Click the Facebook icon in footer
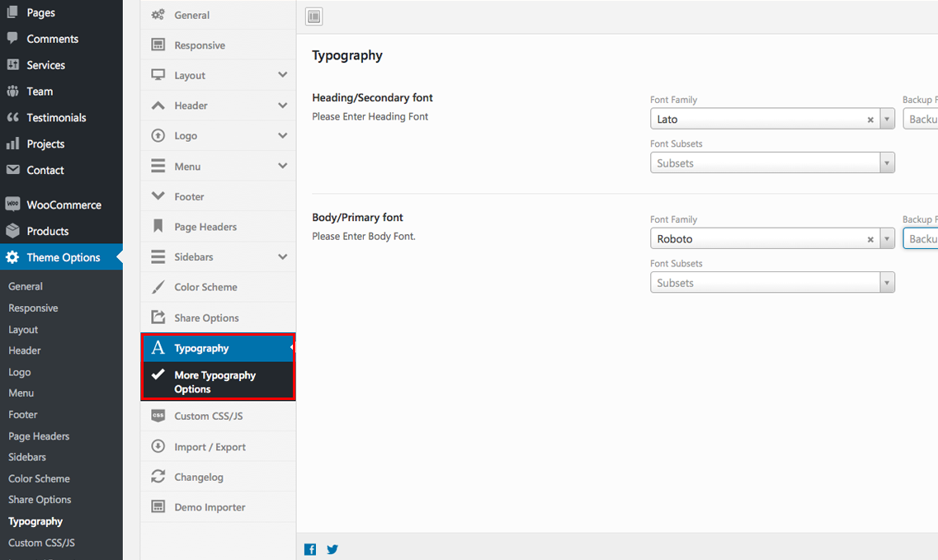The width and height of the screenshot is (938, 560). [310, 549]
